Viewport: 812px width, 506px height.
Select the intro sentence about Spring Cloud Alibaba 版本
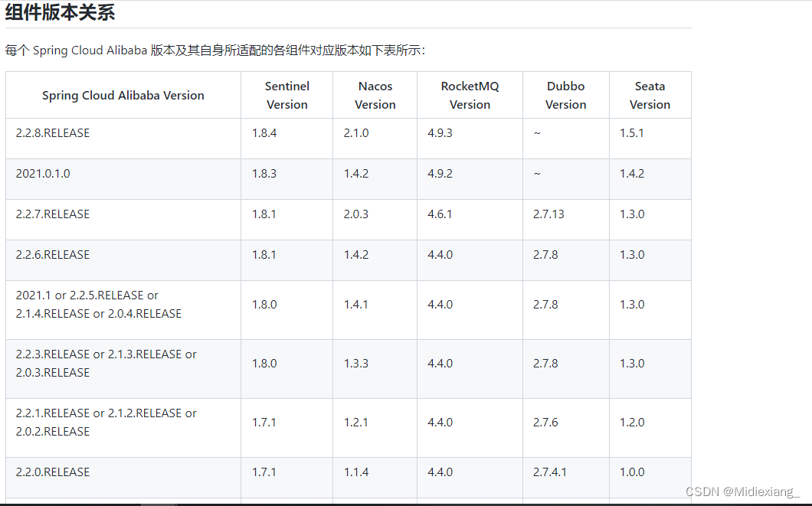tap(215, 51)
